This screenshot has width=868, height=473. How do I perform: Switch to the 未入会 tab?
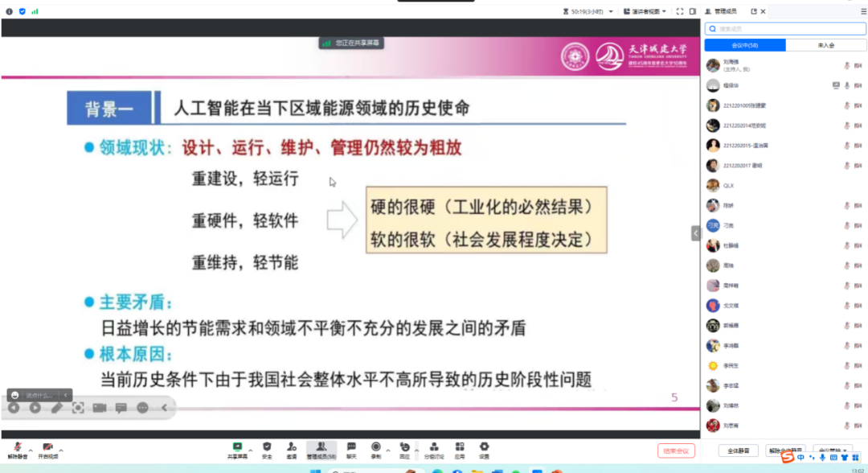[825, 46]
